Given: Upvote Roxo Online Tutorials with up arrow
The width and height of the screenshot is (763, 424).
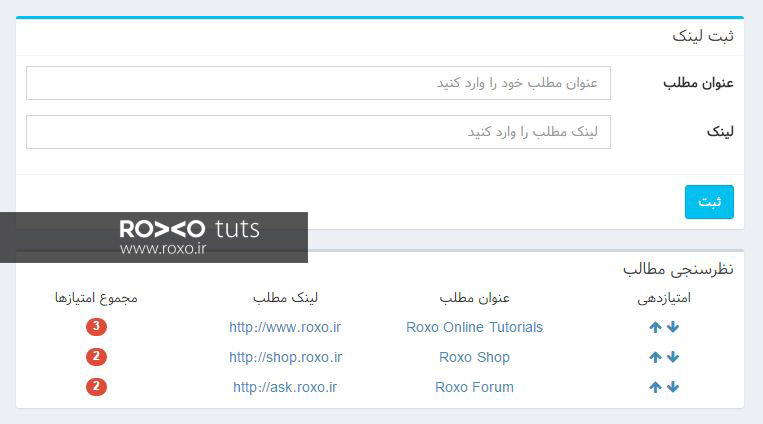Looking at the screenshot, I should pos(655,327).
